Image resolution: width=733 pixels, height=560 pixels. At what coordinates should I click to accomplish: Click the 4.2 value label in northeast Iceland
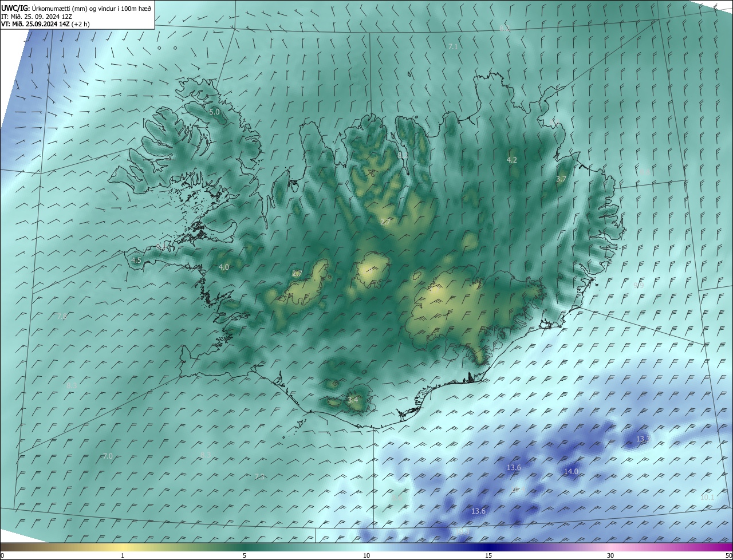512,160
